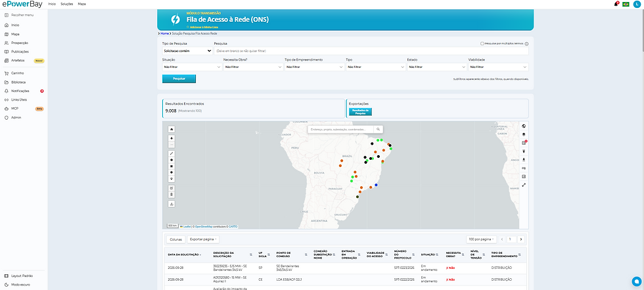Open the Viabilidade filter dropdown
644x290 pixels.
(x=498, y=67)
